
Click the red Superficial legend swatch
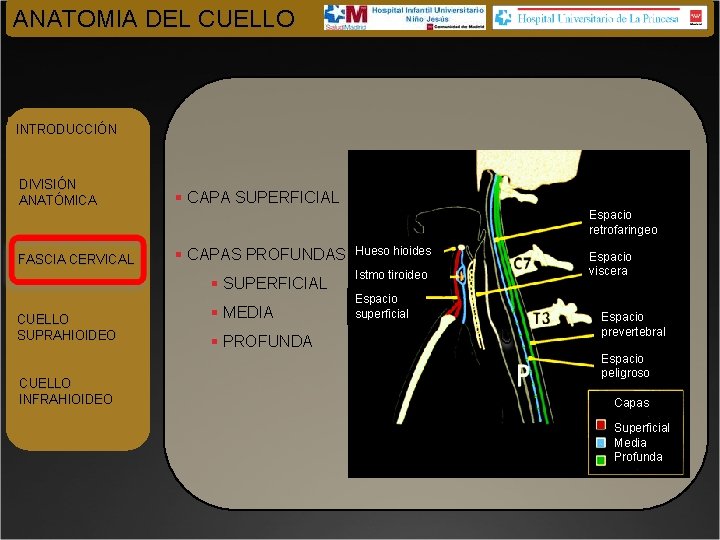point(601,425)
